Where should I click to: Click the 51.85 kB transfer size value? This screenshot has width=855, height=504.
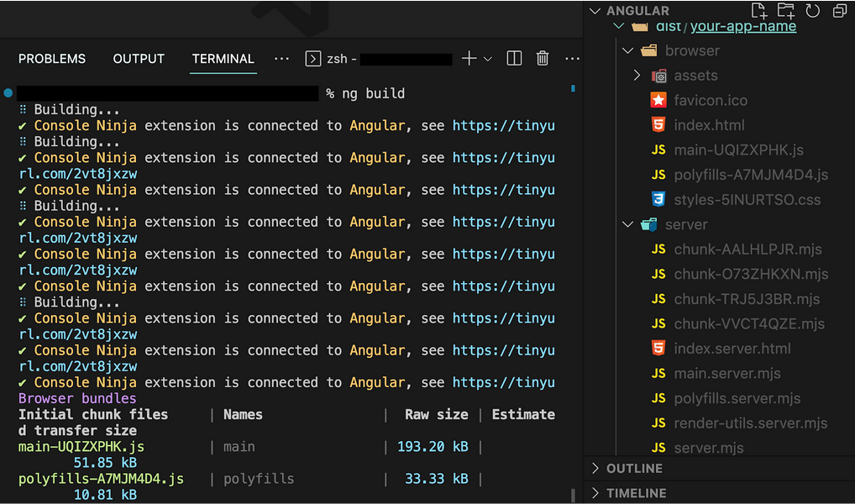[105, 463]
